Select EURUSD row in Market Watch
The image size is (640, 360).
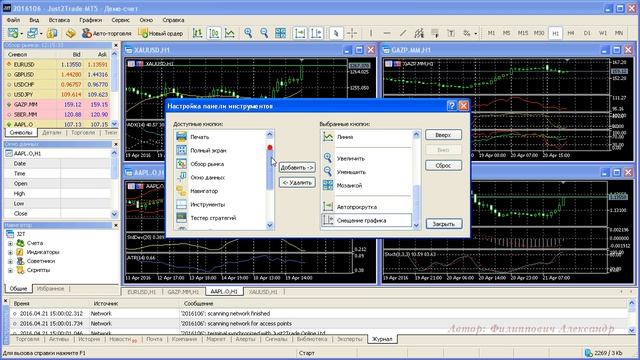(x=58, y=64)
